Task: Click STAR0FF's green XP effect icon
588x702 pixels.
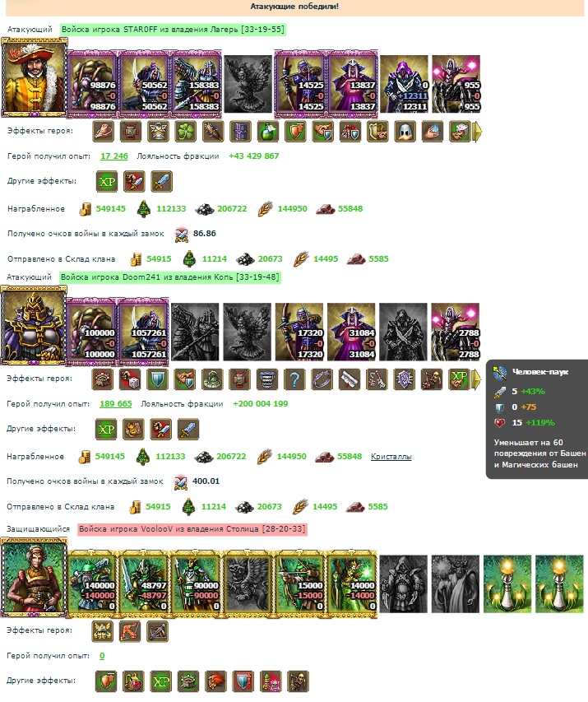Action: click(107, 182)
